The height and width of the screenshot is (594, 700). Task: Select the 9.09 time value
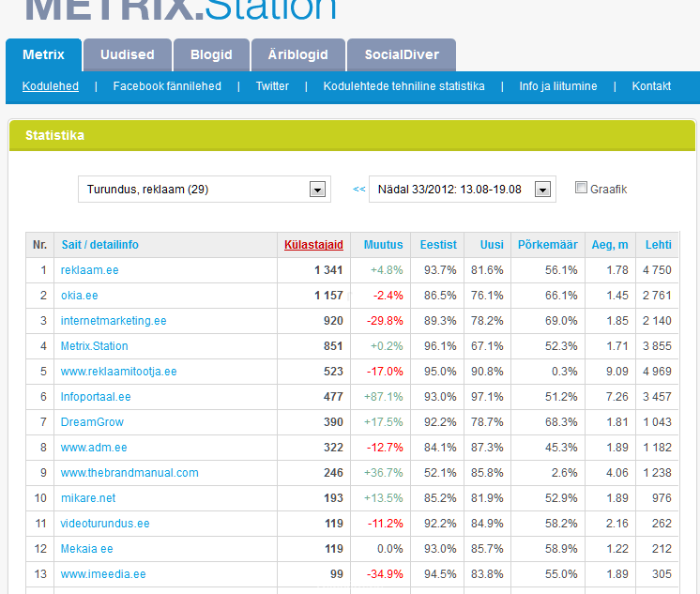(x=617, y=372)
